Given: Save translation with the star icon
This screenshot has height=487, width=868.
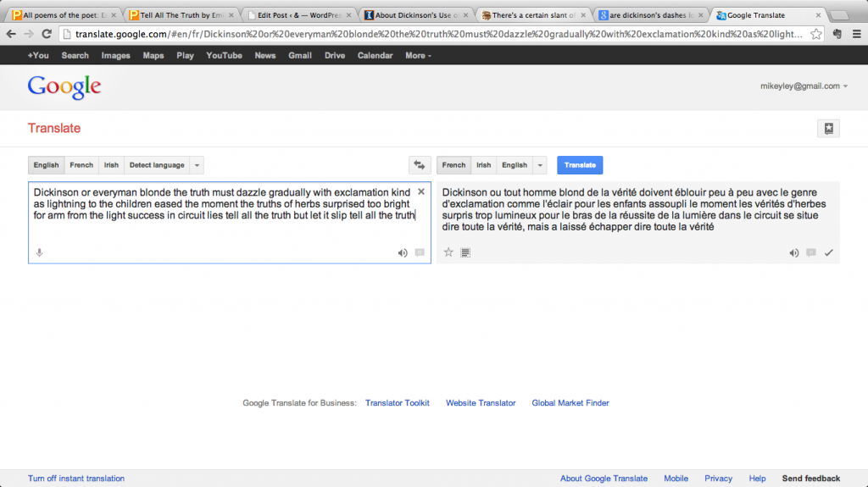Looking at the screenshot, I should click(448, 252).
